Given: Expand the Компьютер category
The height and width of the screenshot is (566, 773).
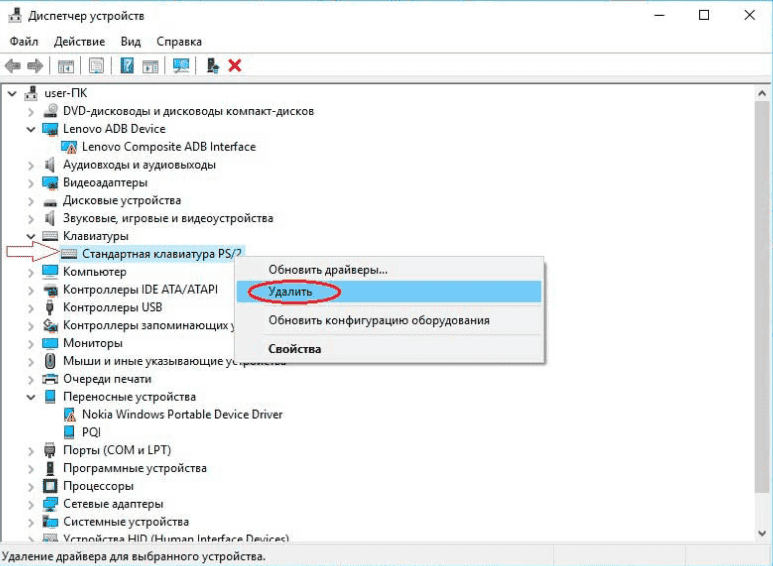Looking at the screenshot, I should tap(31, 272).
